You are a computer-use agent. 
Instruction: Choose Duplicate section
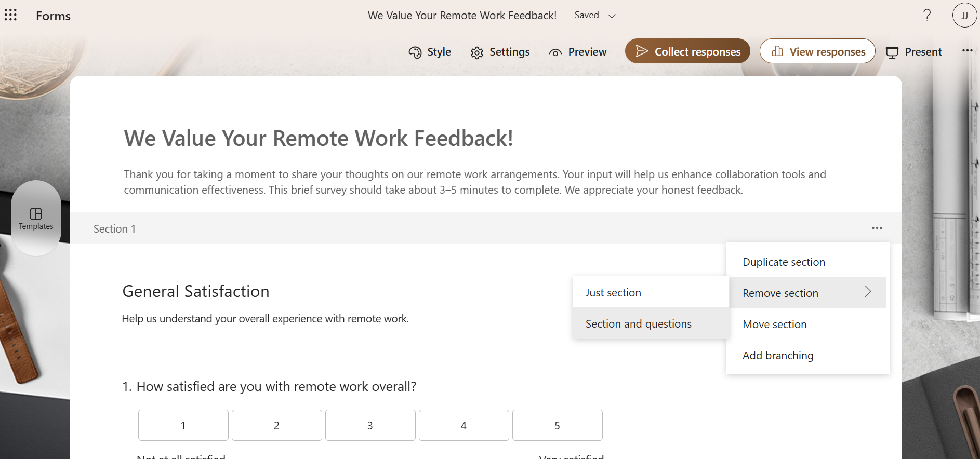[807, 262]
